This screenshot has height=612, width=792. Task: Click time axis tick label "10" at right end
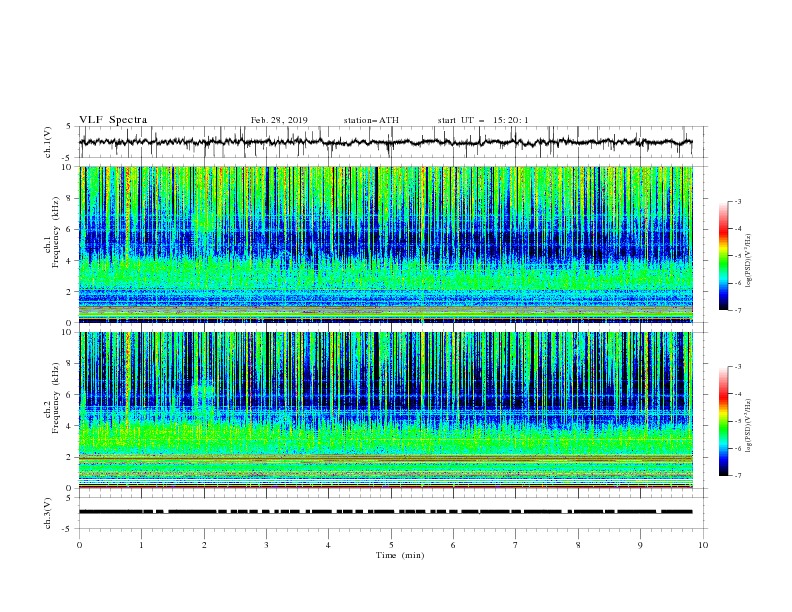703,545
